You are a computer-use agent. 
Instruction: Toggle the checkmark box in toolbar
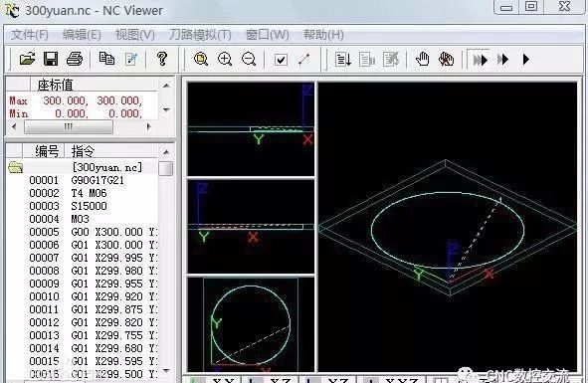(x=281, y=60)
